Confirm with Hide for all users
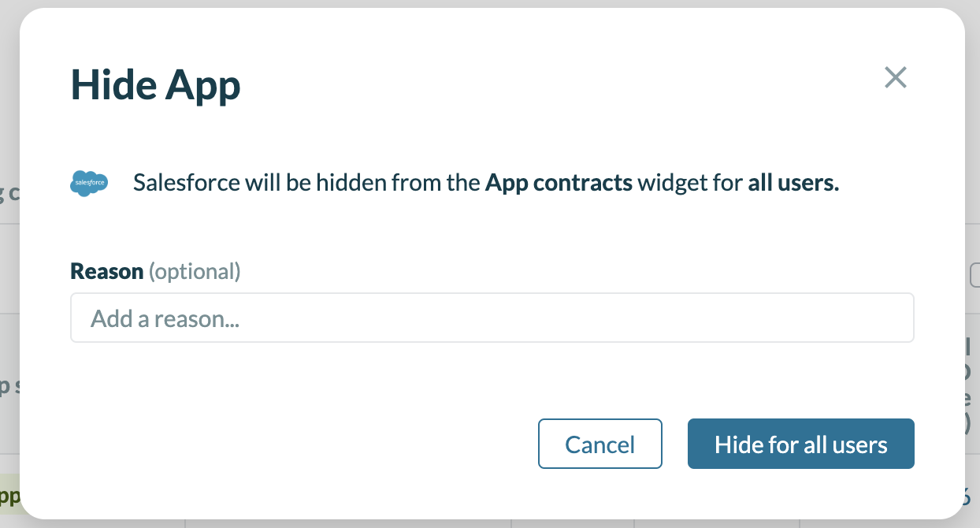The width and height of the screenshot is (980, 528). coord(800,444)
